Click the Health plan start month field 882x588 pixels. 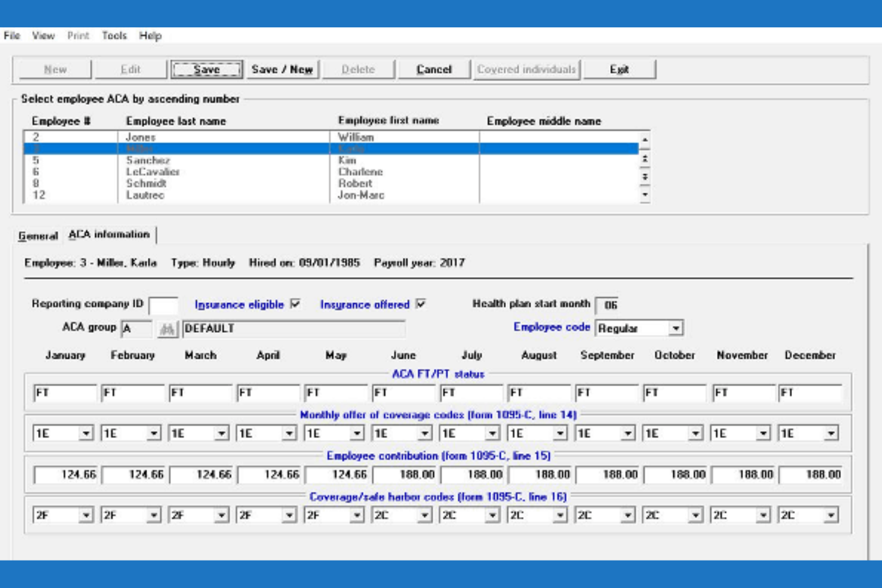tap(607, 305)
